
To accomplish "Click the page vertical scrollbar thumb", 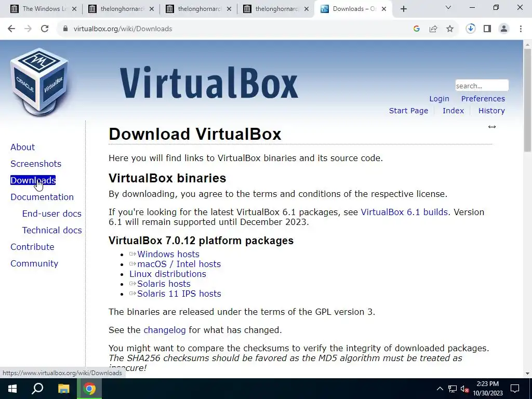I will [x=528, y=100].
